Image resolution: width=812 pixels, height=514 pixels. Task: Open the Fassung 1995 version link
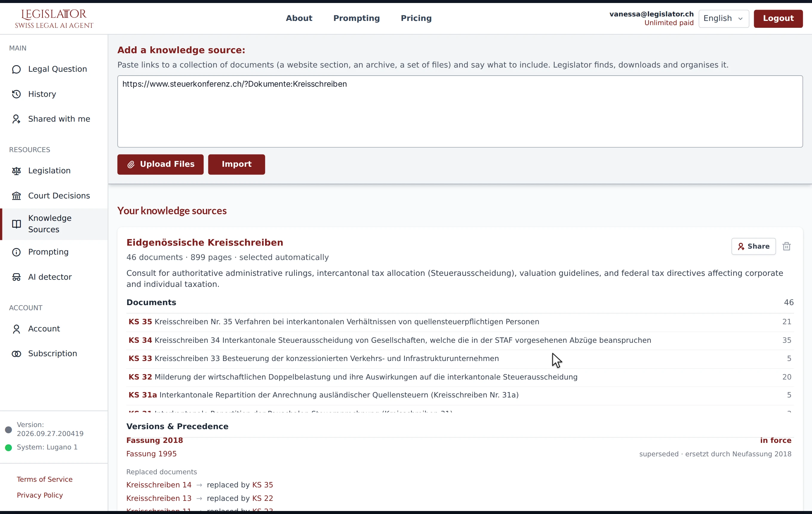151,454
